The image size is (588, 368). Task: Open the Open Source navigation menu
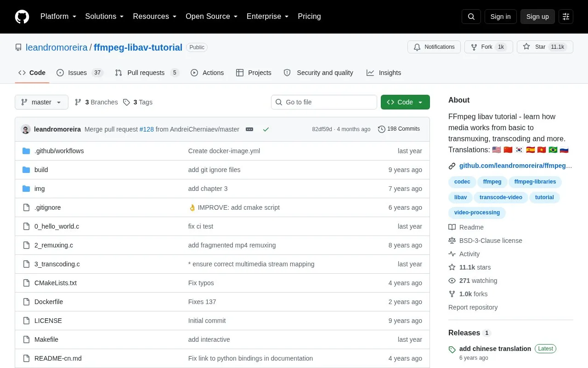[x=211, y=17]
